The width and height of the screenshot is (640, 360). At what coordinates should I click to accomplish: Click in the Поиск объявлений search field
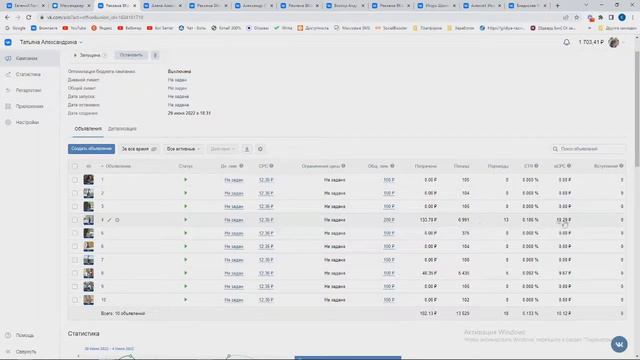click(588, 149)
